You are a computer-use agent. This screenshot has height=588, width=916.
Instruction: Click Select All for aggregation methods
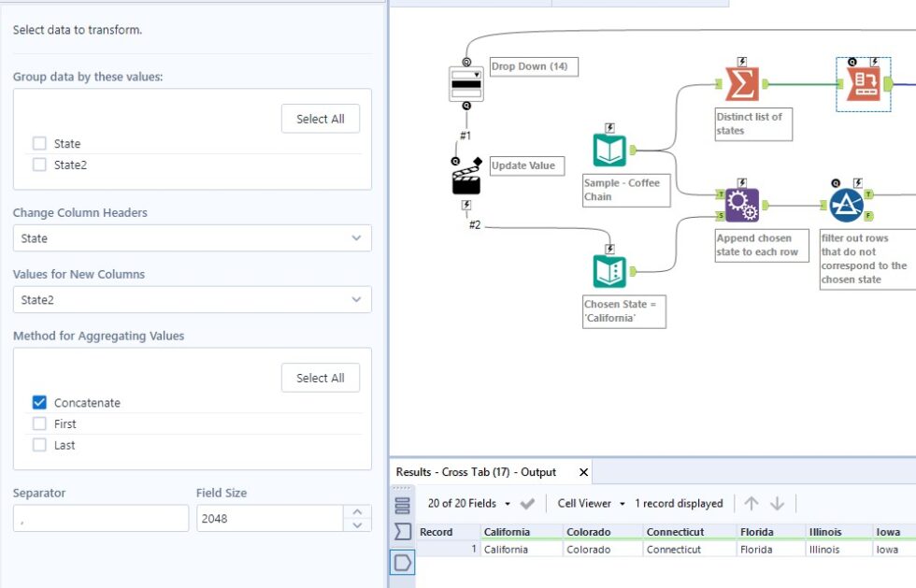[x=321, y=378]
